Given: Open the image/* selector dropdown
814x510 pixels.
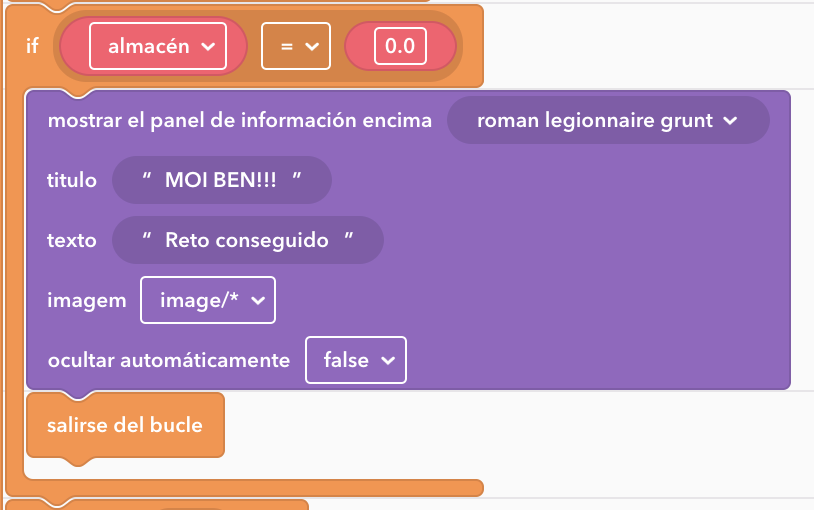Looking at the screenshot, I should click(208, 300).
